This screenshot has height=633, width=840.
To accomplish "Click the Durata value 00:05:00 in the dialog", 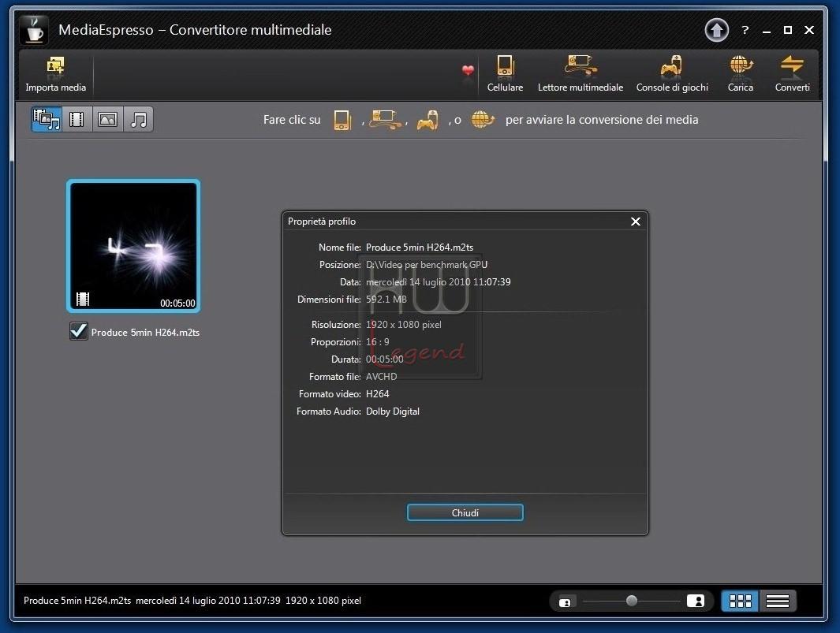I will (x=385, y=359).
